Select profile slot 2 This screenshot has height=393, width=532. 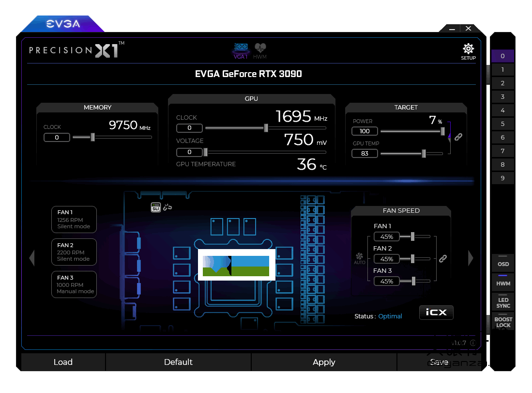pyautogui.click(x=502, y=83)
